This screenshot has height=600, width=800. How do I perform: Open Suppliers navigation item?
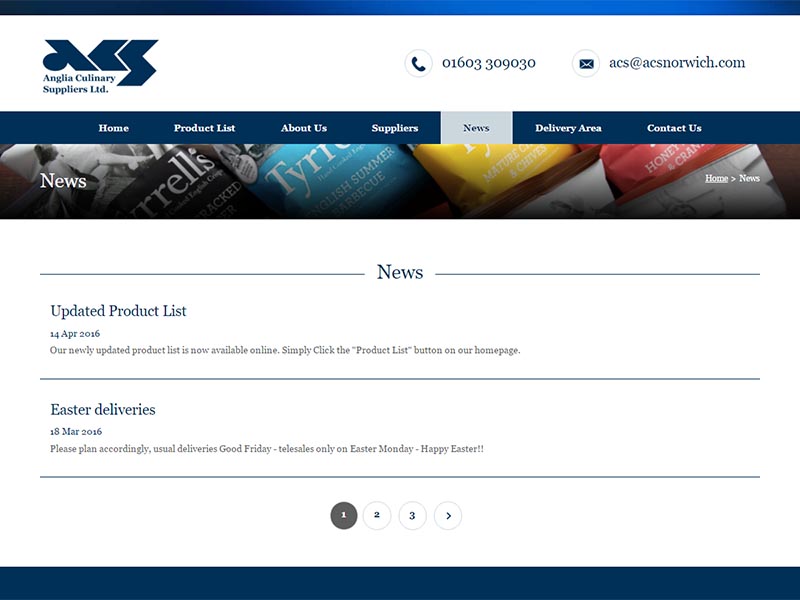[395, 128]
